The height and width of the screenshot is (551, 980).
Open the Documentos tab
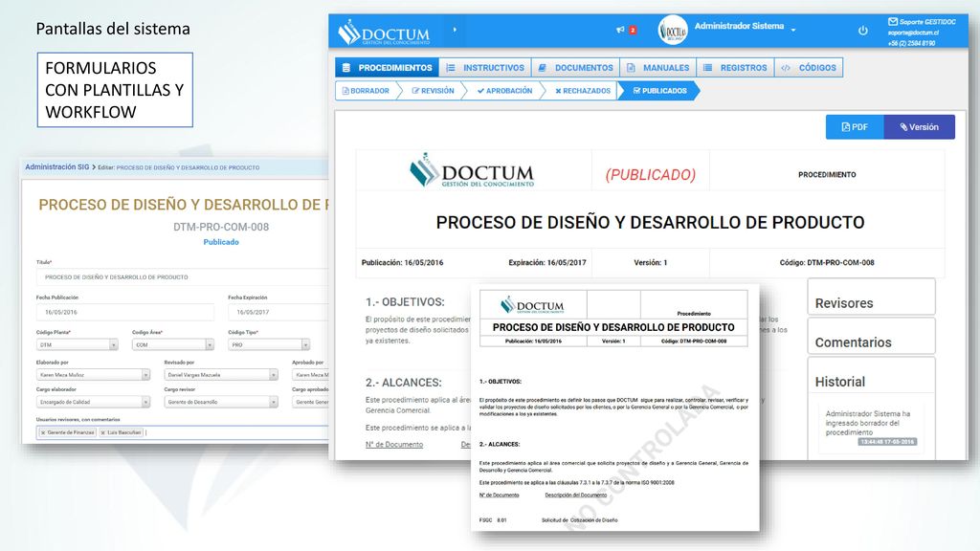(x=575, y=68)
